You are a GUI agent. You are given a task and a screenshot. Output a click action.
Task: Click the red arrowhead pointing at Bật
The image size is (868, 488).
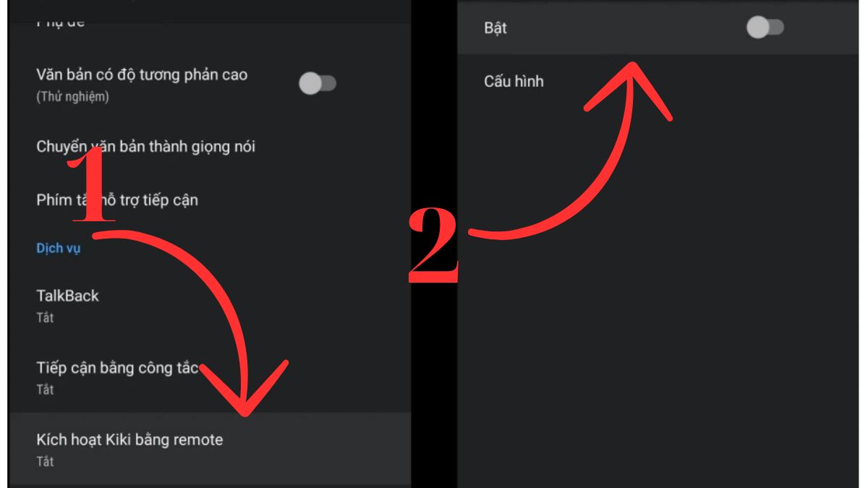click(630, 90)
